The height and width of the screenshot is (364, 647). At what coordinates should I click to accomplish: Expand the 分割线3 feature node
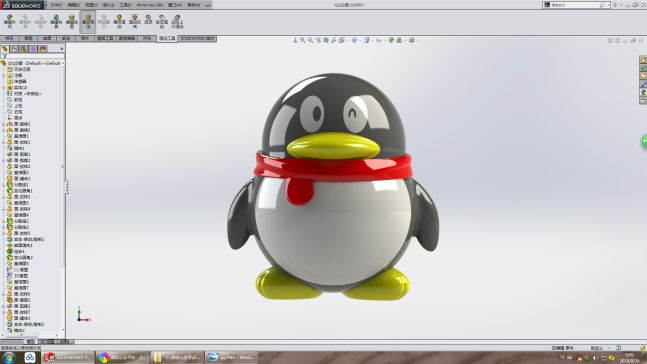point(4,227)
